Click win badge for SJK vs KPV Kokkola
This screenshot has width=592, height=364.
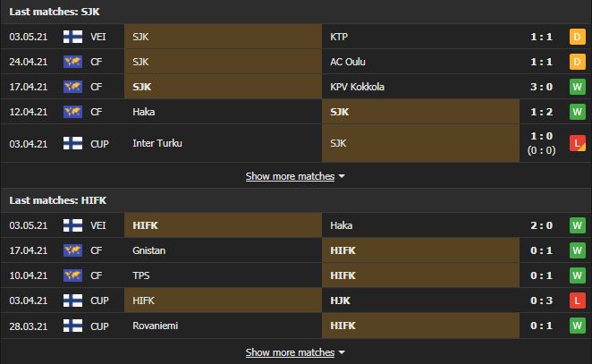pos(578,87)
